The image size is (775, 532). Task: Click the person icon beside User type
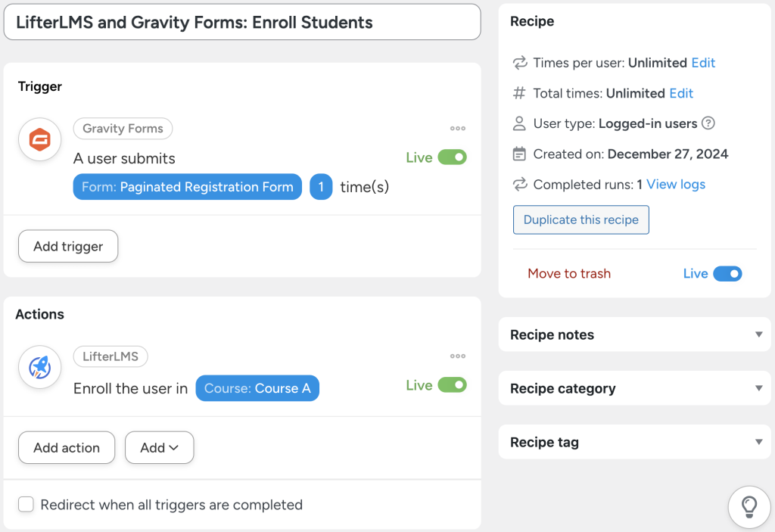coord(519,123)
